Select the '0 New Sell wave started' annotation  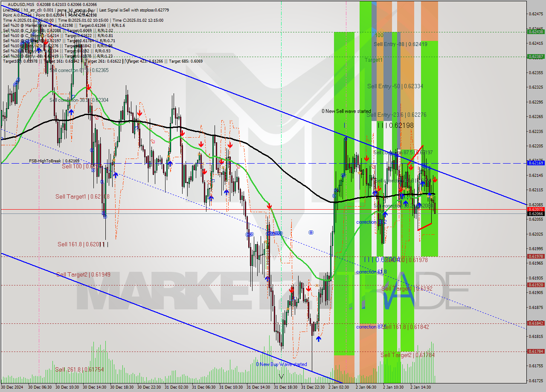pyautogui.click(x=346, y=111)
